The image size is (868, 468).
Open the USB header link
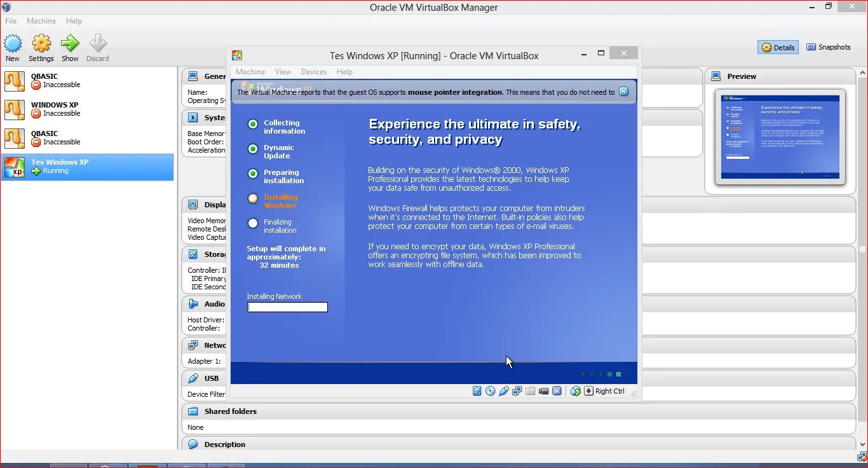[212, 378]
